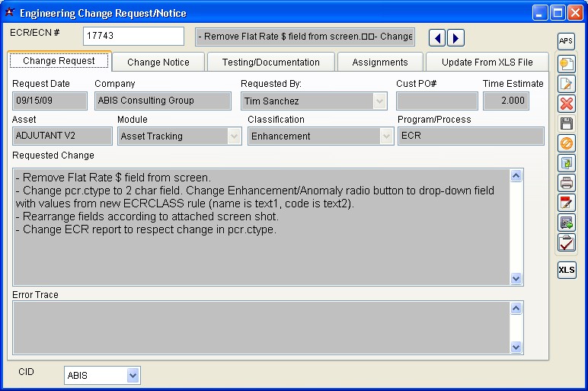Click the floppy disk save icon
The height and width of the screenshot is (391, 588).
[x=566, y=123]
